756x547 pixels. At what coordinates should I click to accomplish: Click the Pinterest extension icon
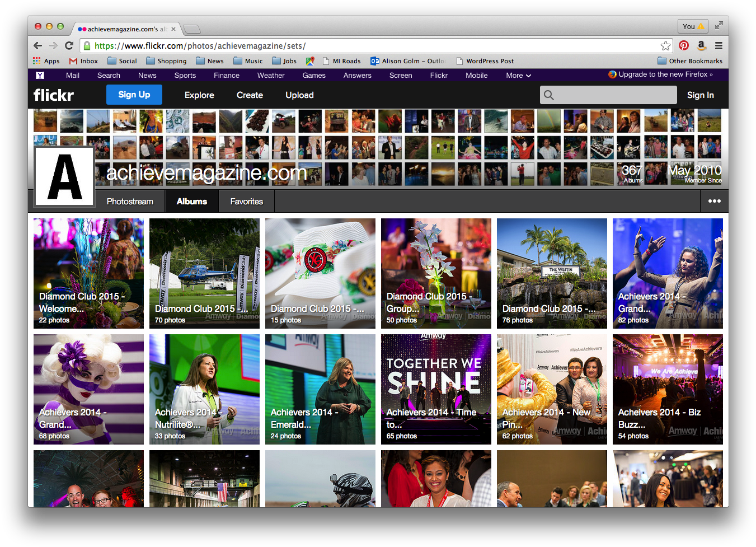[x=684, y=46]
